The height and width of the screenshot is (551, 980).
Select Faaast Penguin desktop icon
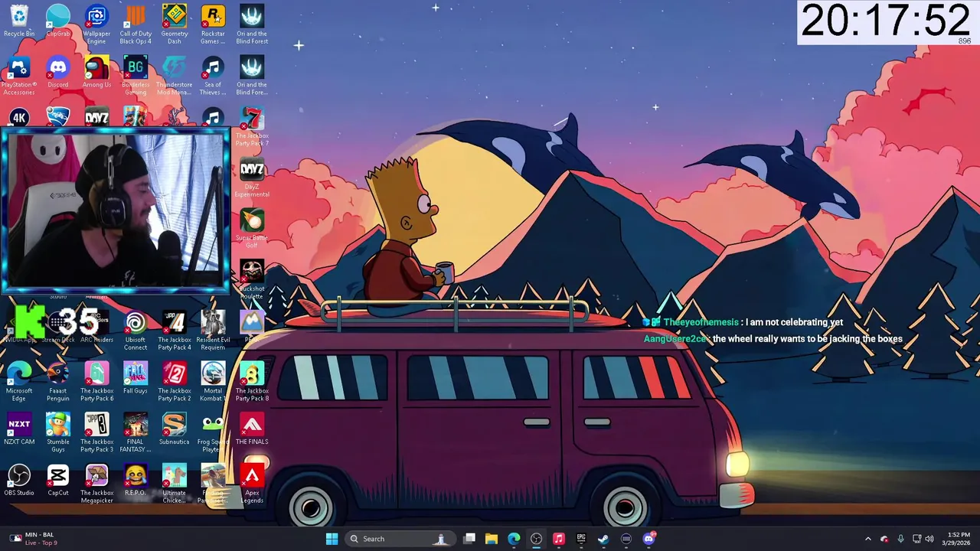[58, 382]
